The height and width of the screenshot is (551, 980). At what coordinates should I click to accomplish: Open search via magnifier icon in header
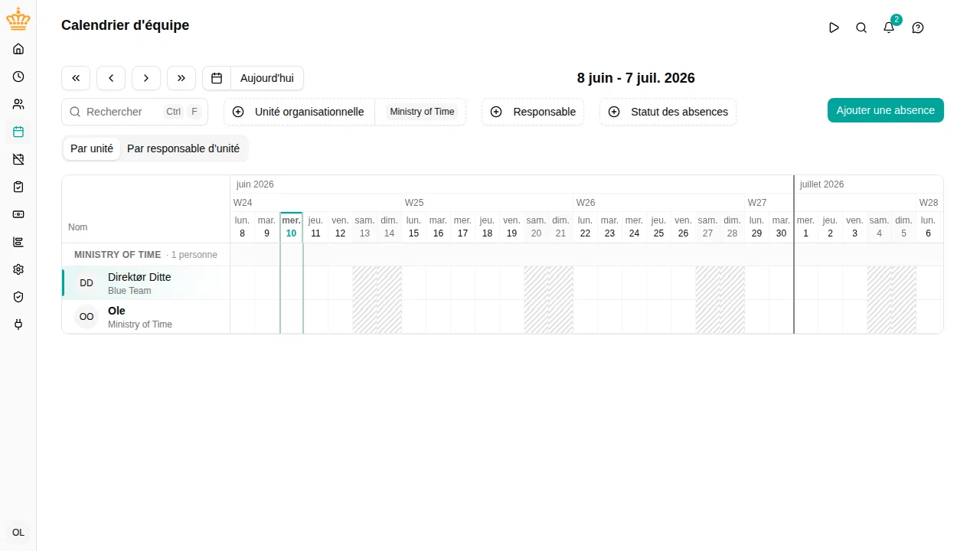click(861, 28)
